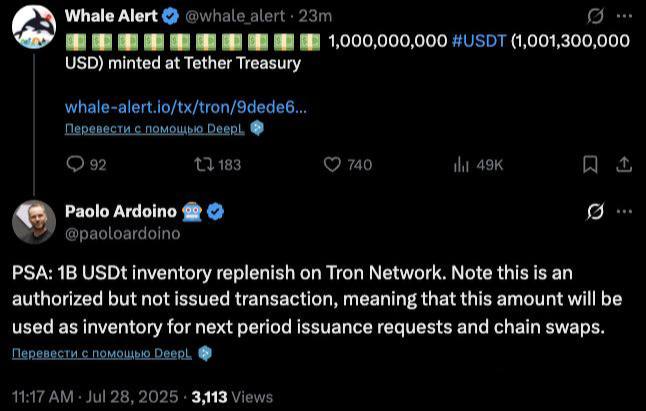Open more options on Paolo Ardoino tweet

[x=624, y=212]
